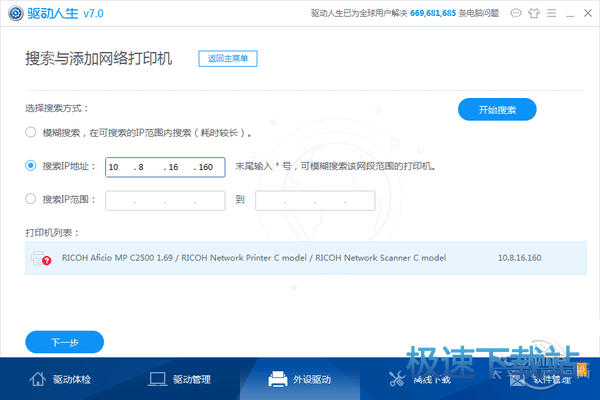Click the 开始搜索 button

tap(497, 110)
